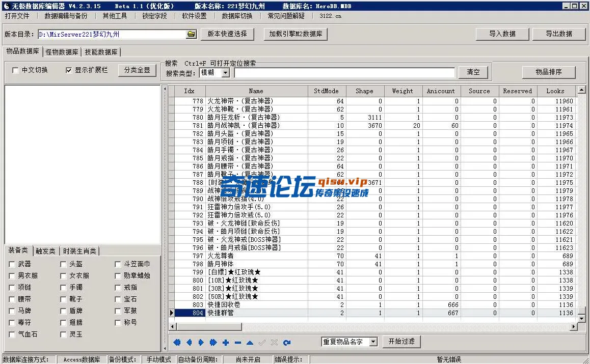Select the row 火龙尊者
This screenshot has width=590, height=364.
[x=375, y=256]
